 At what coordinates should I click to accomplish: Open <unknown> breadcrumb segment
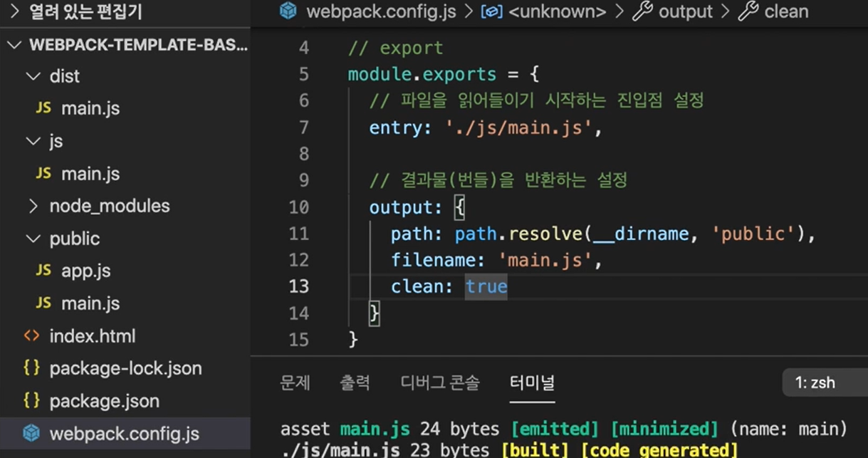pos(557,12)
